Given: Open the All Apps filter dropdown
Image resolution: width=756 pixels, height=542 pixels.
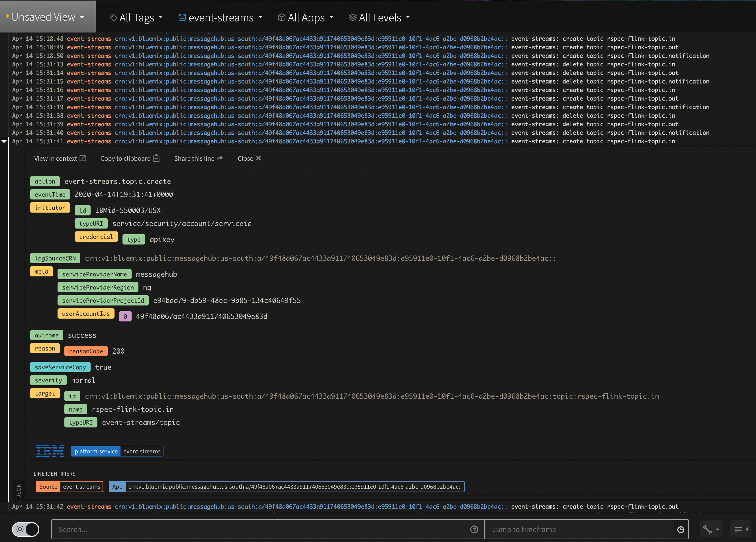Looking at the screenshot, I should pos(306,17).
